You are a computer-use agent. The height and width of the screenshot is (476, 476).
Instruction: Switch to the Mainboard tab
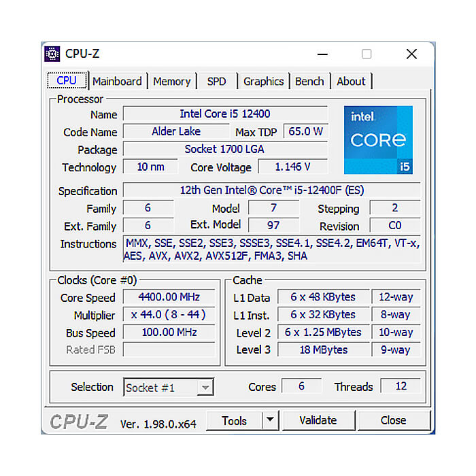point(117,82)
